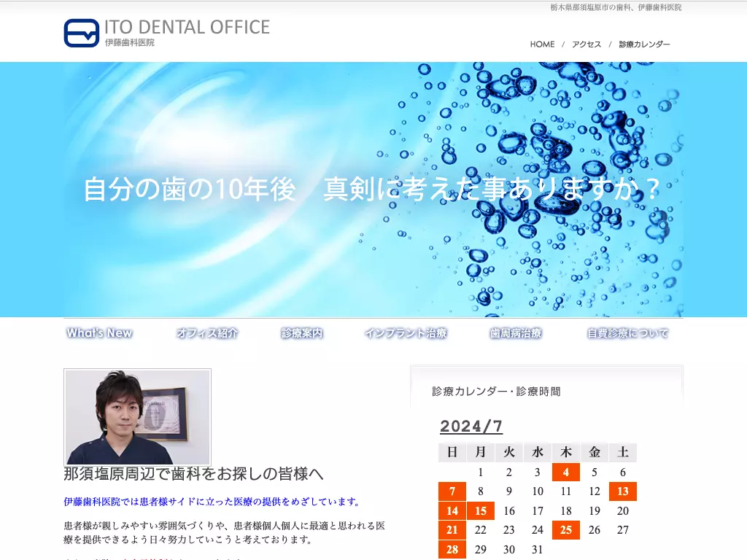This screenshot has width=747, height=560.
Task: Click calendar date 10
Action: [x=538, y=491]
